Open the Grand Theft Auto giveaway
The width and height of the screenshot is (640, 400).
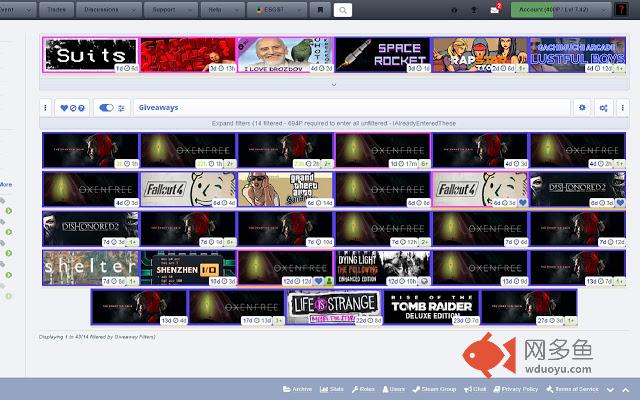[x=285, y=189]
